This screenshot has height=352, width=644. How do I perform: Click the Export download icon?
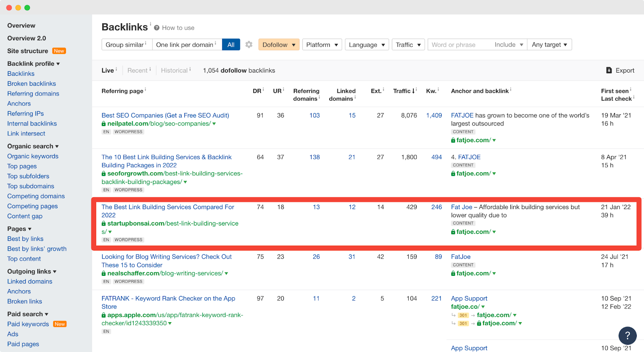[x=609, y=70]
